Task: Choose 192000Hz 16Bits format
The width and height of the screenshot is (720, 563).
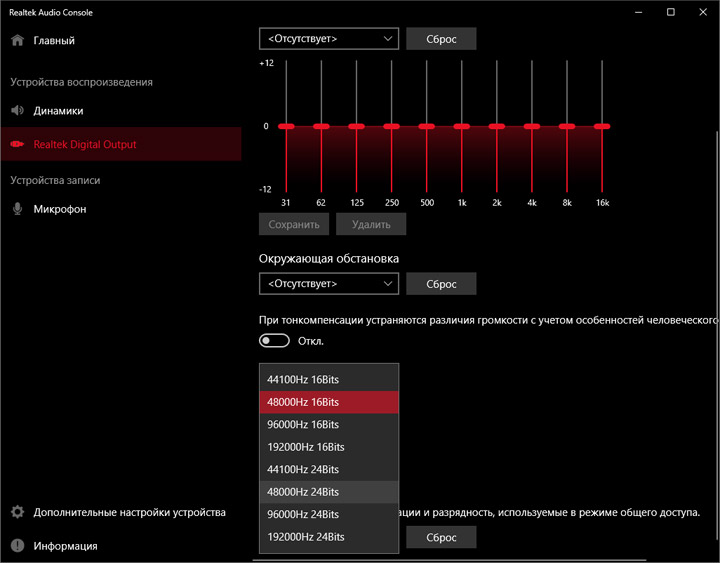Action: 329,447
